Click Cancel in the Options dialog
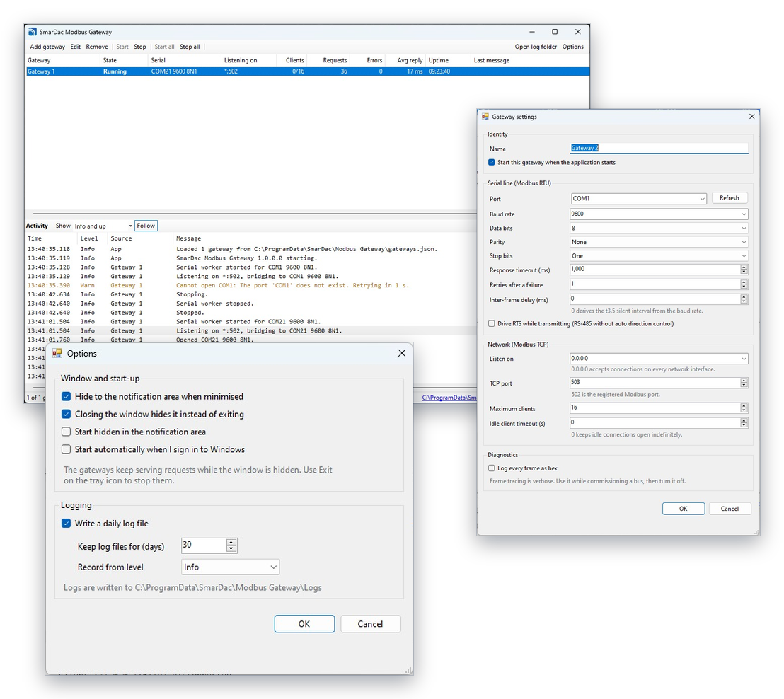The height and width of the screenshot is (699, 784). pyautogui.click(x=370, y=623)
